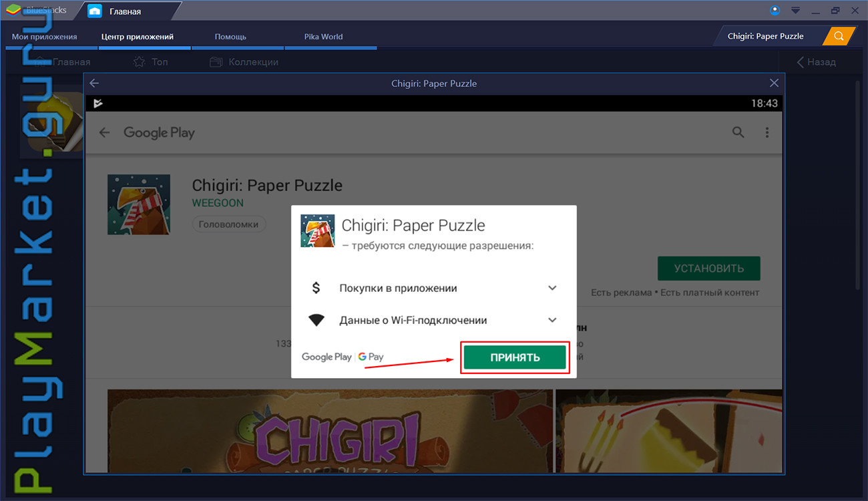This screenshot has width=868, height=501.
Task: Click the search field containing Chigiri: Paper Puzzle
Action: tap(769, 36)
